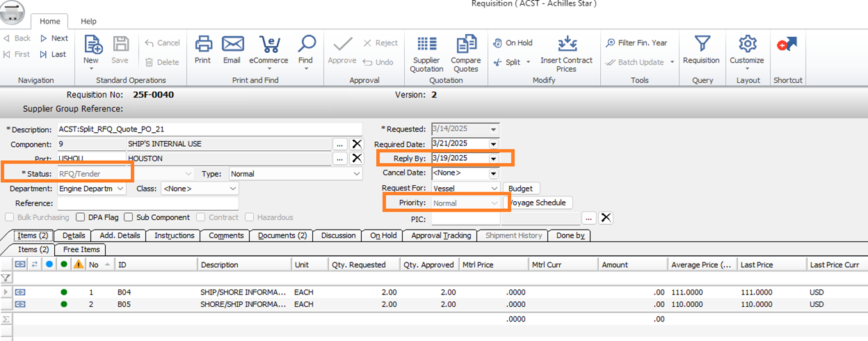Clear the PIC field with X
Viewport: 868px width, 341px height.
(x=606, y=218)
